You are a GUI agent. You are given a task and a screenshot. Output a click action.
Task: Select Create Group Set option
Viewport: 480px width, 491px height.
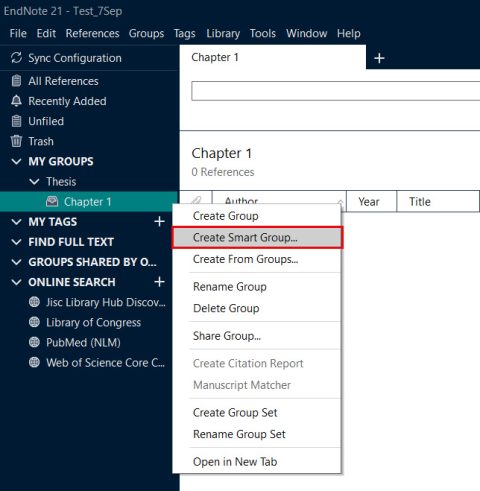pos(257,413)
